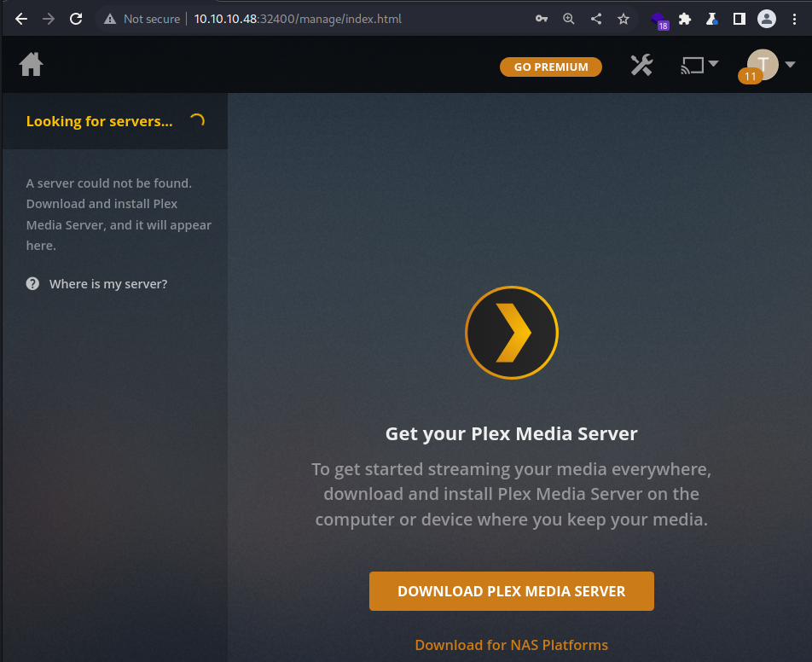Open the Chrome three-dot menu
Viewport: 812px width, 662px height.
[x=794, y=19]
